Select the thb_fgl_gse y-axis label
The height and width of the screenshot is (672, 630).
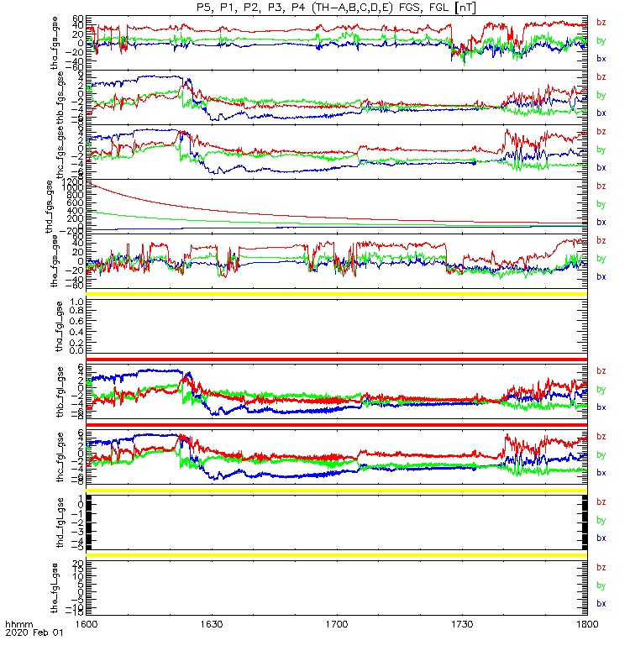pos(60,392)
